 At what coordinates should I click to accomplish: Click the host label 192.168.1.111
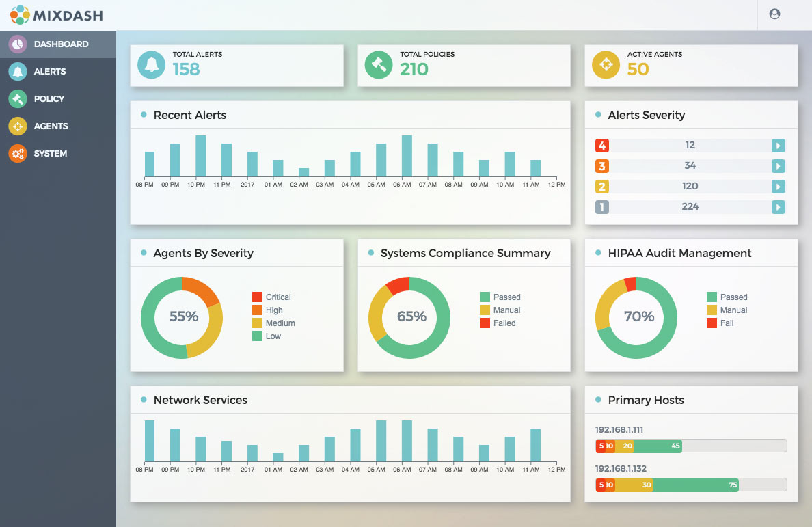pos(619,430)
